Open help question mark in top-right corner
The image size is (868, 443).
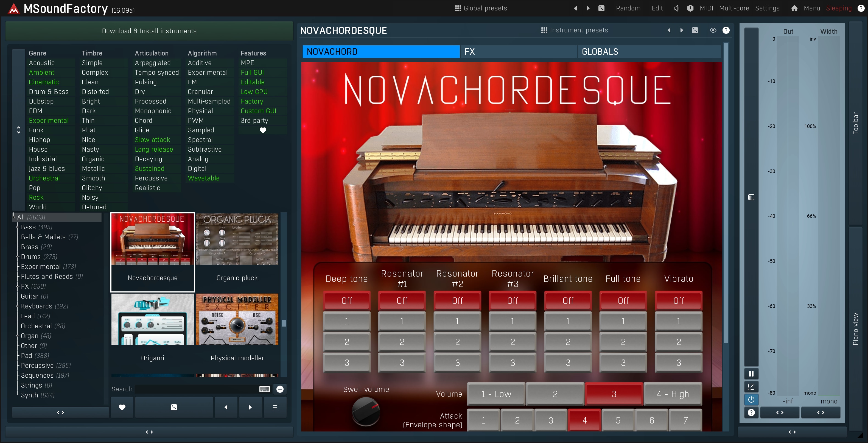[x=861, y=8]
